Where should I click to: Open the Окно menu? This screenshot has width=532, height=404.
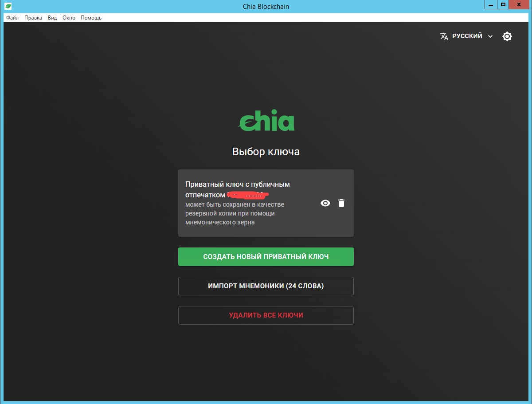click(69, 18)
